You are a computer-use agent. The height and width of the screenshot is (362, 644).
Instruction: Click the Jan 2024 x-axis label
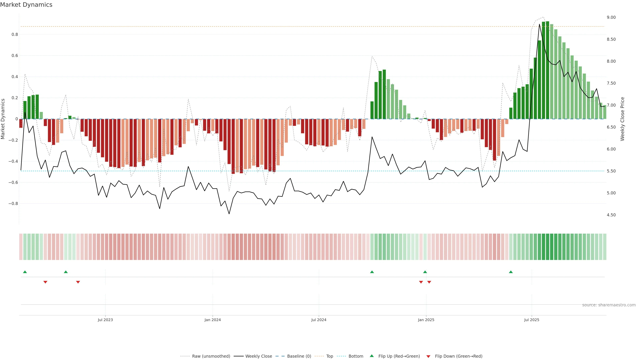[x=212, y=320]
